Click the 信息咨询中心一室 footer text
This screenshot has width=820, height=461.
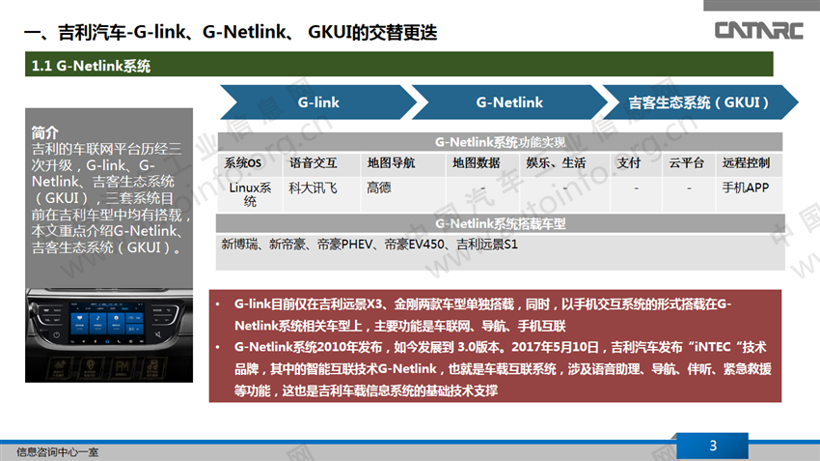pos(58,452)
